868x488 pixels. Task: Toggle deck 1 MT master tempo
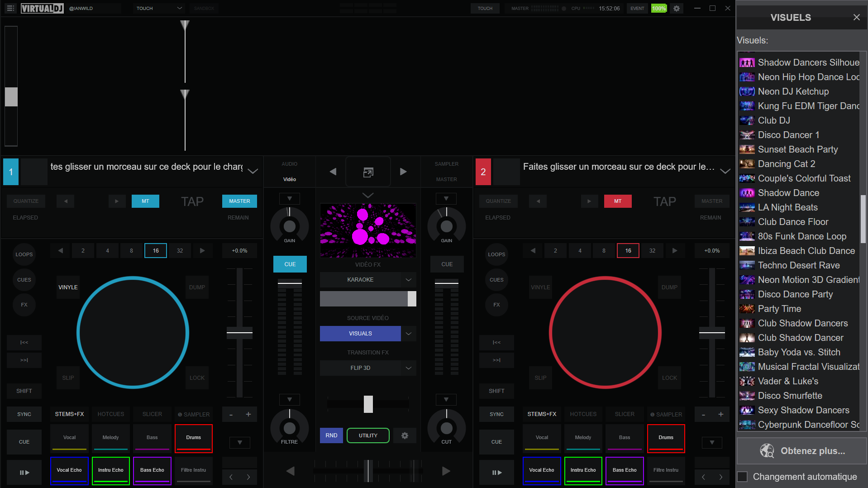click(x=145, y=201)
